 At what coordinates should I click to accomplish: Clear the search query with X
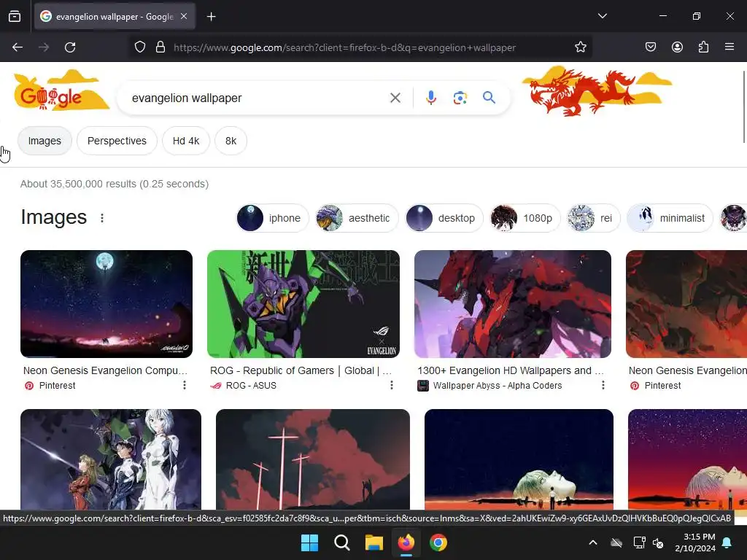(x=395, y=98)
